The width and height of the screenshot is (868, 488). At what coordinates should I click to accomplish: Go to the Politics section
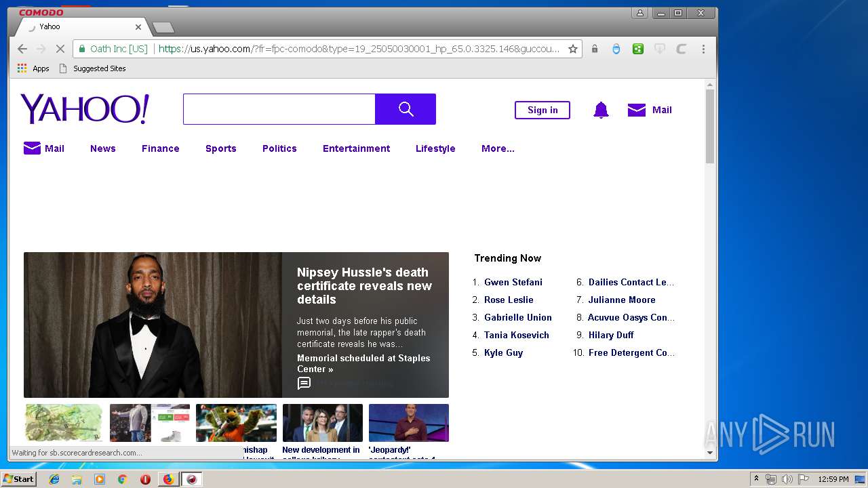pos(279,148)
